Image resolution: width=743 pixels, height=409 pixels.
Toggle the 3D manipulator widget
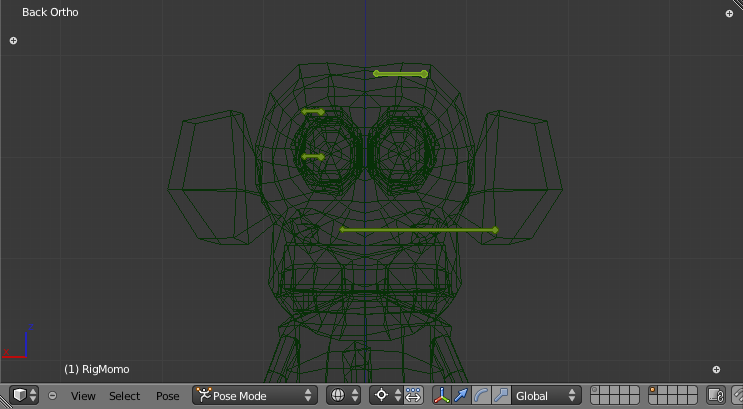(x=441, y=396)
